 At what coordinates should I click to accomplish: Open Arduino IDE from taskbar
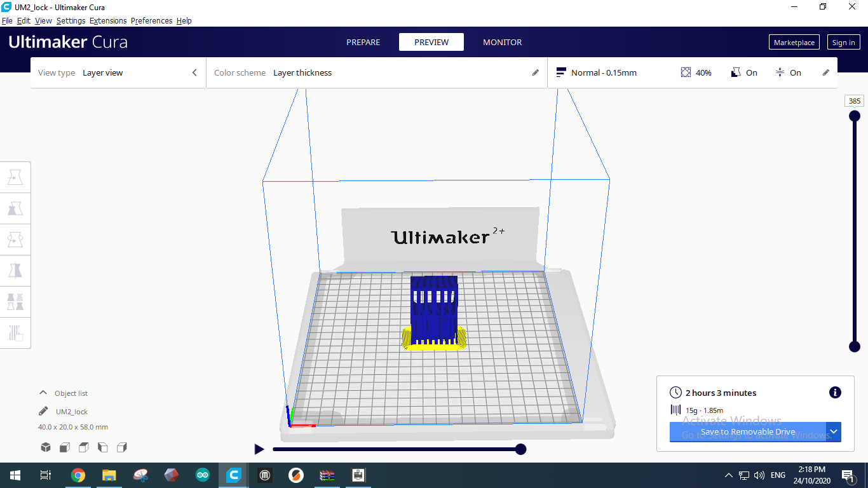tap(203, 475)
